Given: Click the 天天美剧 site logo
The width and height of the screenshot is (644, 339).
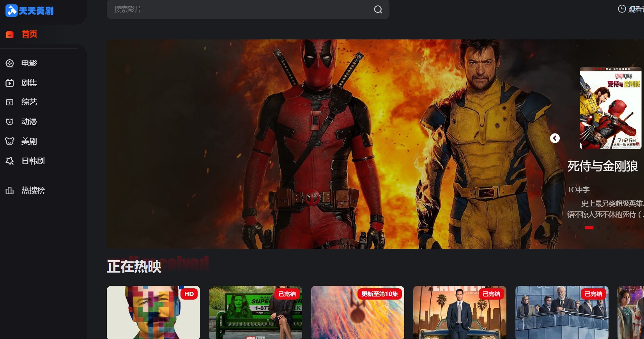Looking at the screenshot, I should pyautogui.click(x=30, y=11).
